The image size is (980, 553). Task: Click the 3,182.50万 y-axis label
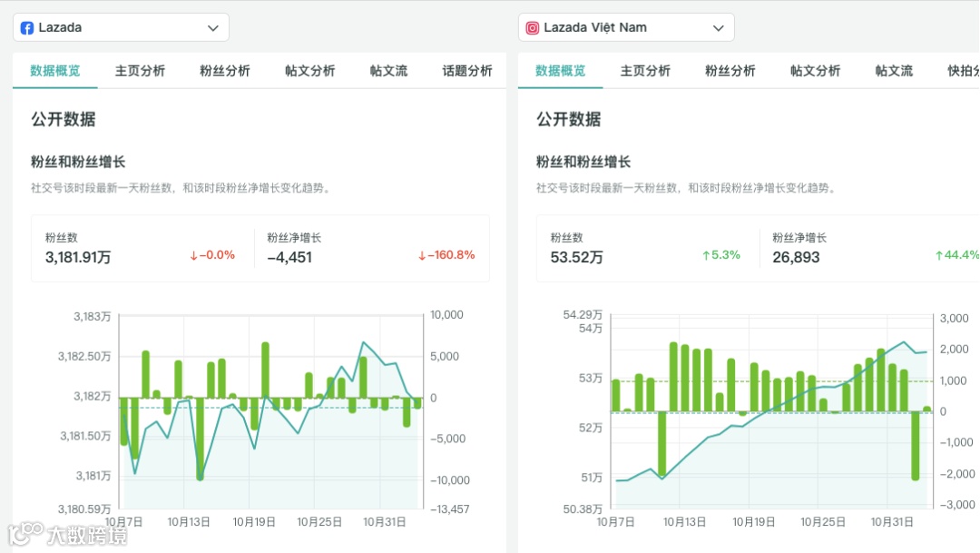[x=84, y=357]
